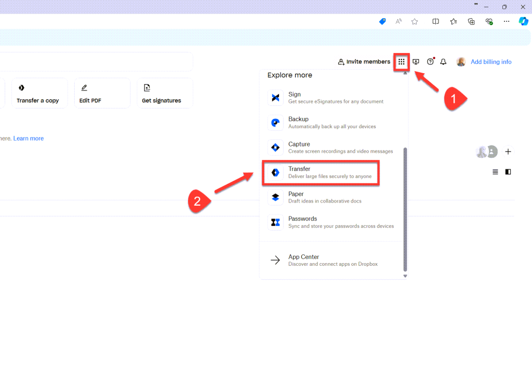Click the Read aloud browser icon

(x=398, y=22)
